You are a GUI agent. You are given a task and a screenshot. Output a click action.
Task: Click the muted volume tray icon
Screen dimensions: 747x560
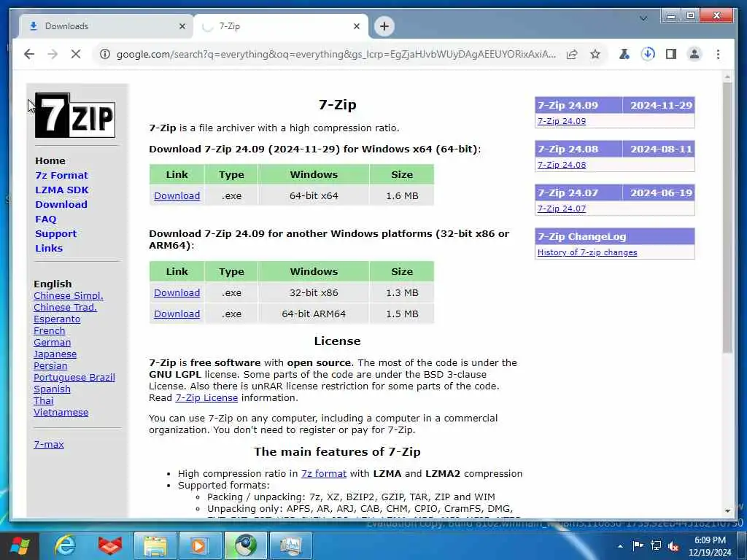673,546
